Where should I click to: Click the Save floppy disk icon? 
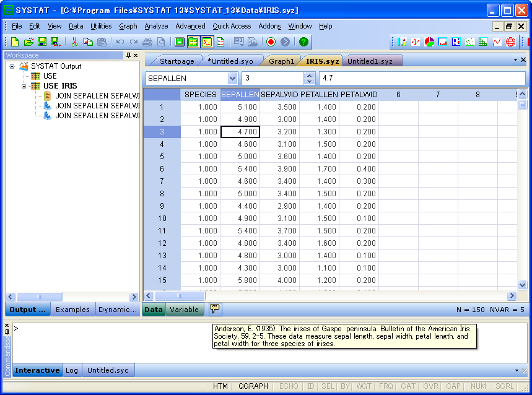pos(42,41)
